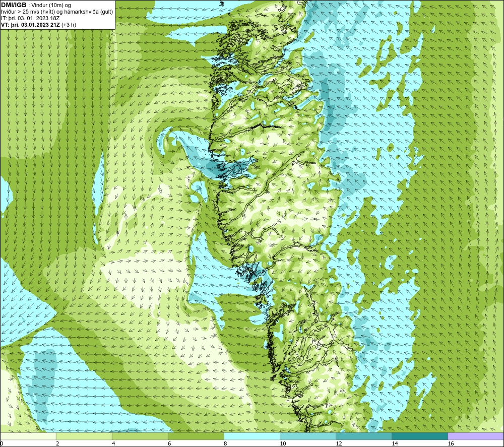
Task: Click the scale label "0"
Action: [x=2, y=443]
